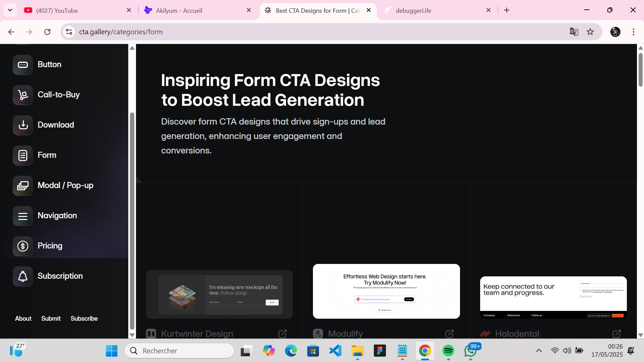This screenshot has width=644, height=362.
Task: Click the Modulify logo icon
Action: click(x=318, y=334)
